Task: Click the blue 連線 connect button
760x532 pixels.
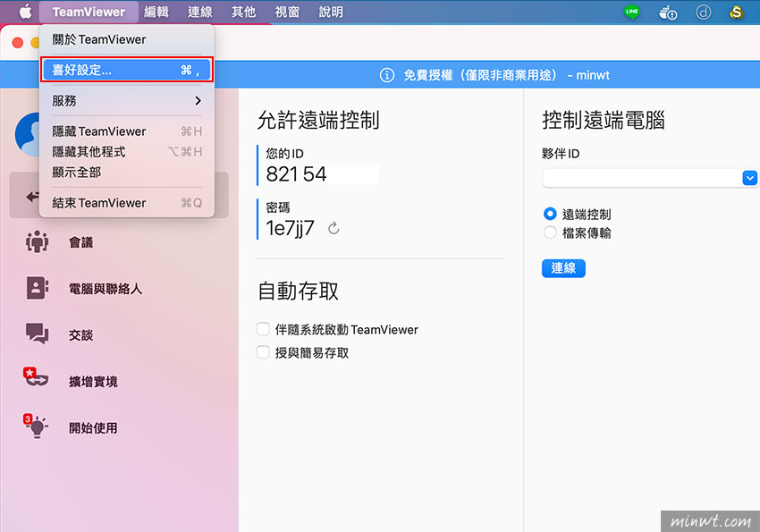Action: coord(563,268)
